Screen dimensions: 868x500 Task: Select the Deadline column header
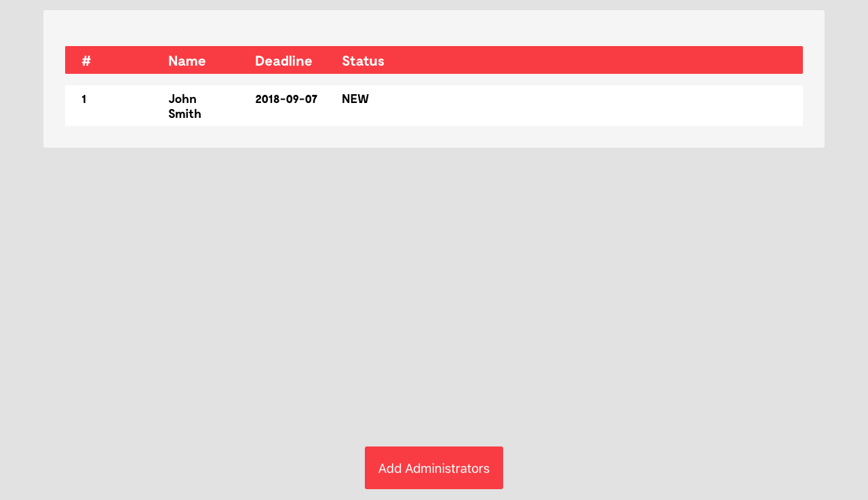point(283,61)
